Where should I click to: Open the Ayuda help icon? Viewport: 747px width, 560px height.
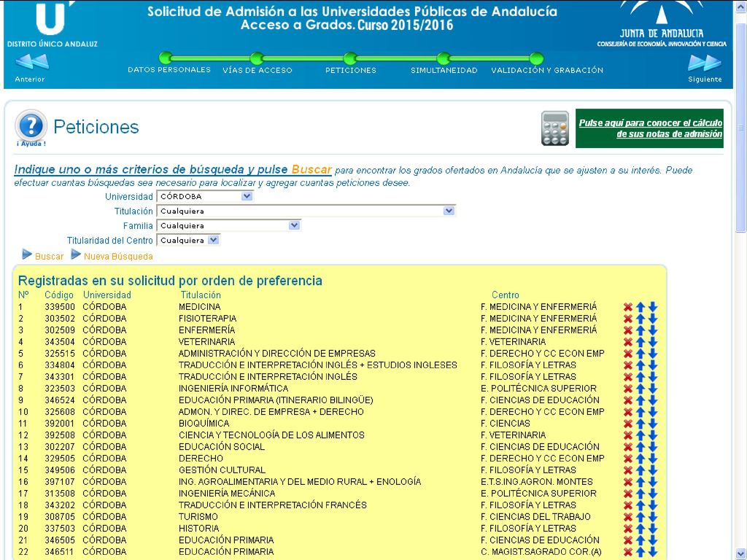[31, 127]
